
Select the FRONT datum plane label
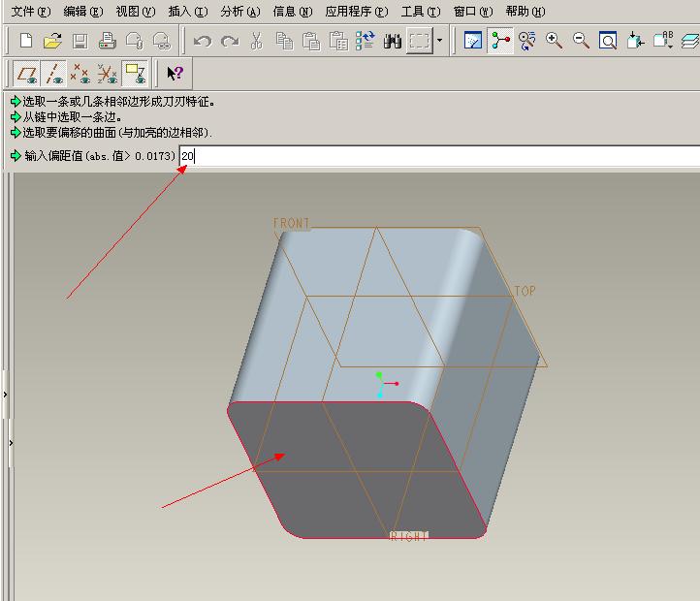292,223
